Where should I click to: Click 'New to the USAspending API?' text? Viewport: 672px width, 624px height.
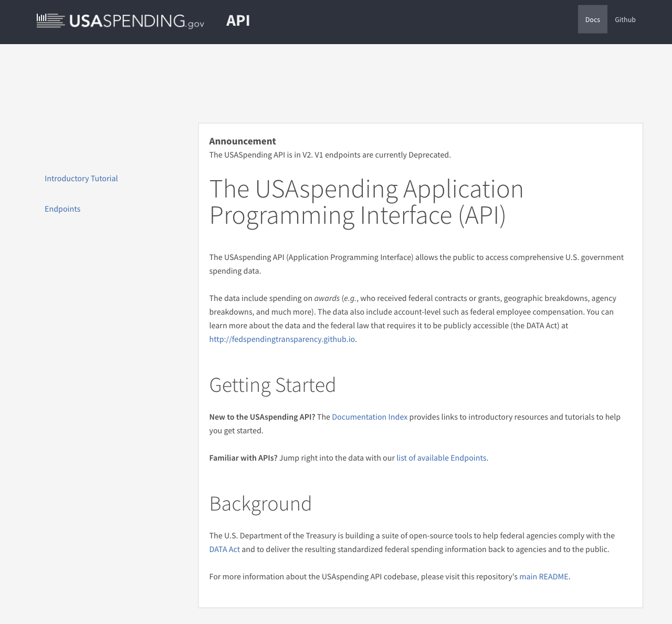(x=262, y=417)
